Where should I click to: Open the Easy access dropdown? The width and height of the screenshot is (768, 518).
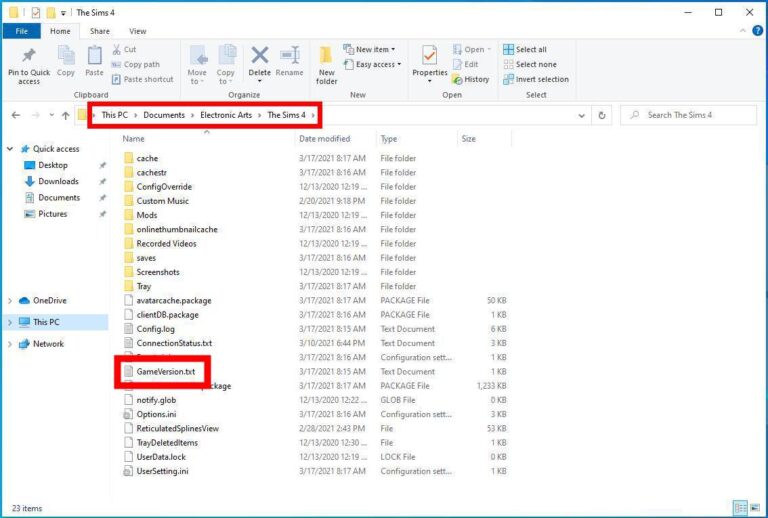[372, 64]
